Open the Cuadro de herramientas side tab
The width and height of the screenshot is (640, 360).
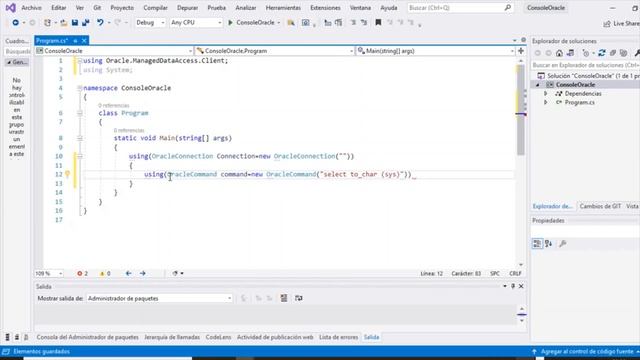[x=17, y=41]
